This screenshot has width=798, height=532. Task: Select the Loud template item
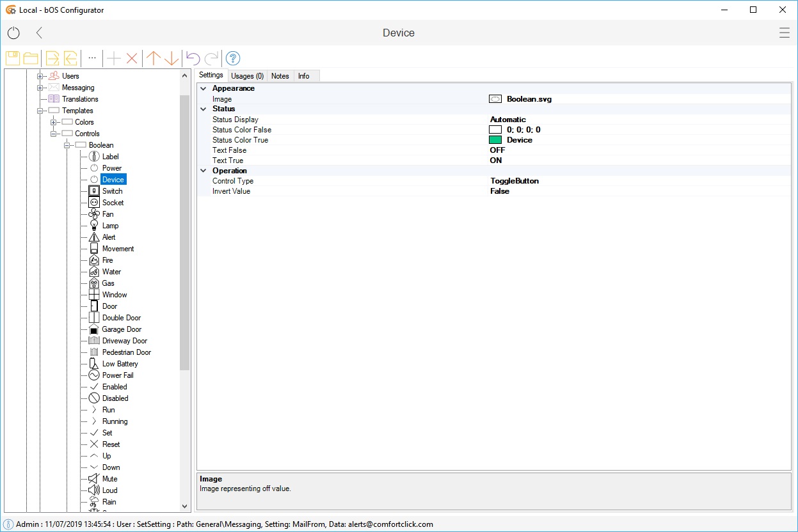point(109,490)
